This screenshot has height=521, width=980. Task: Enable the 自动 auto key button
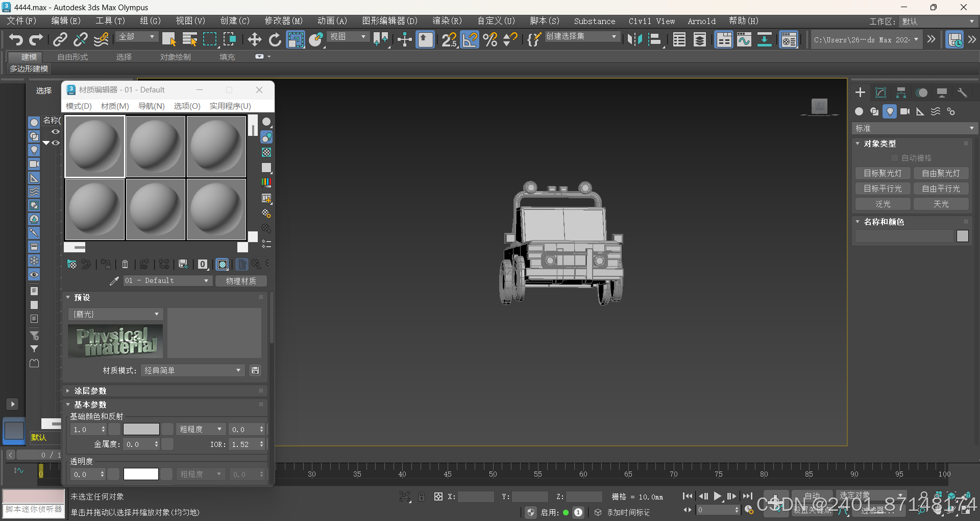812,495
